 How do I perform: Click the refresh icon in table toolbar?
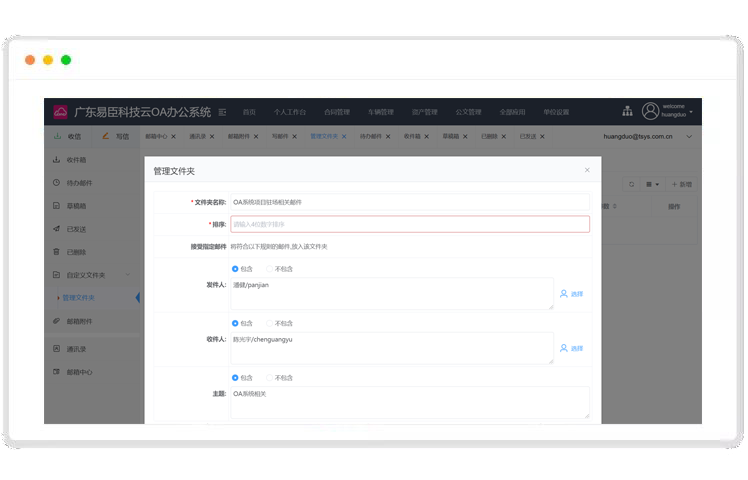coord(632,185)
